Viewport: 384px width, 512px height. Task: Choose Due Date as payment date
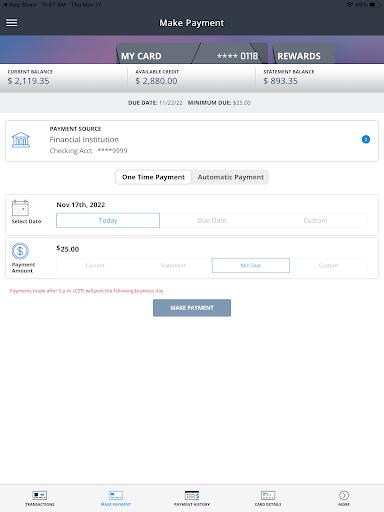(212, 221)
